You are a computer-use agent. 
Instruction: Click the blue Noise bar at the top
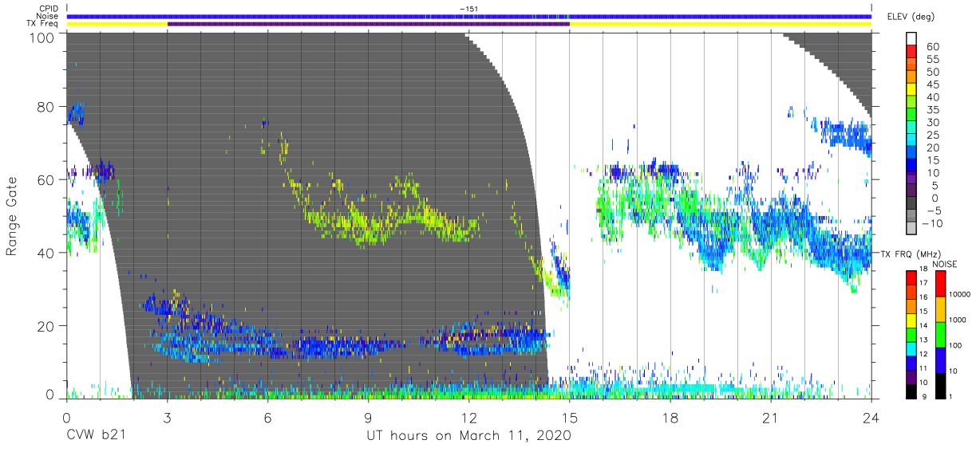(x=469, y=16)
